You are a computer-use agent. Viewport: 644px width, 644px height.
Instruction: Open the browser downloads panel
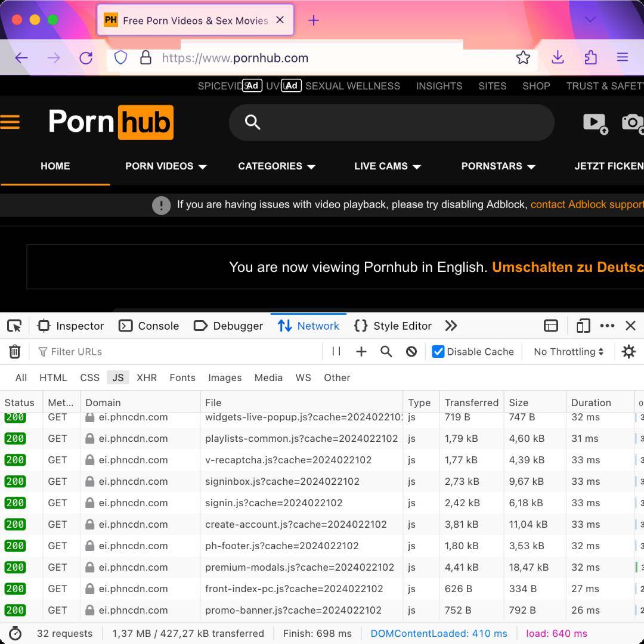point(558,58)
